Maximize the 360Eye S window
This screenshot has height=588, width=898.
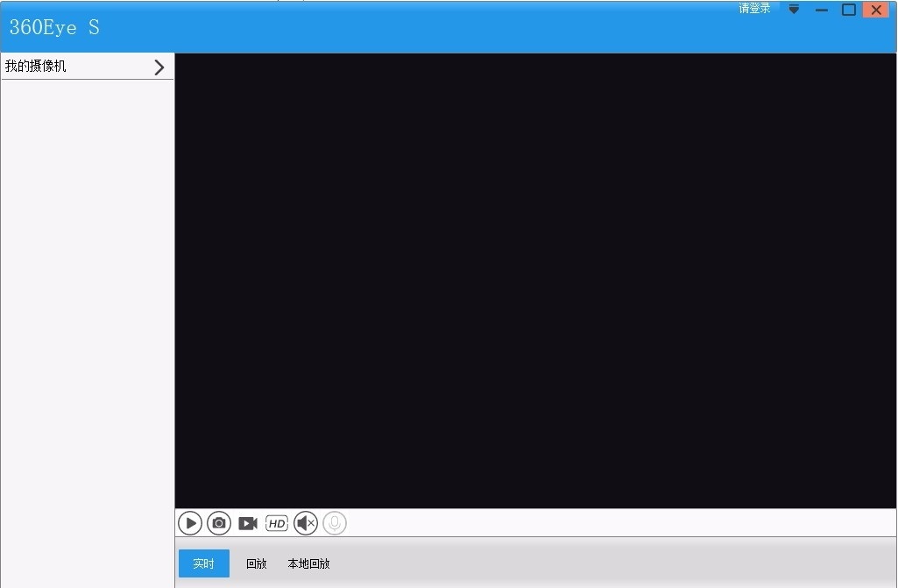849,10
